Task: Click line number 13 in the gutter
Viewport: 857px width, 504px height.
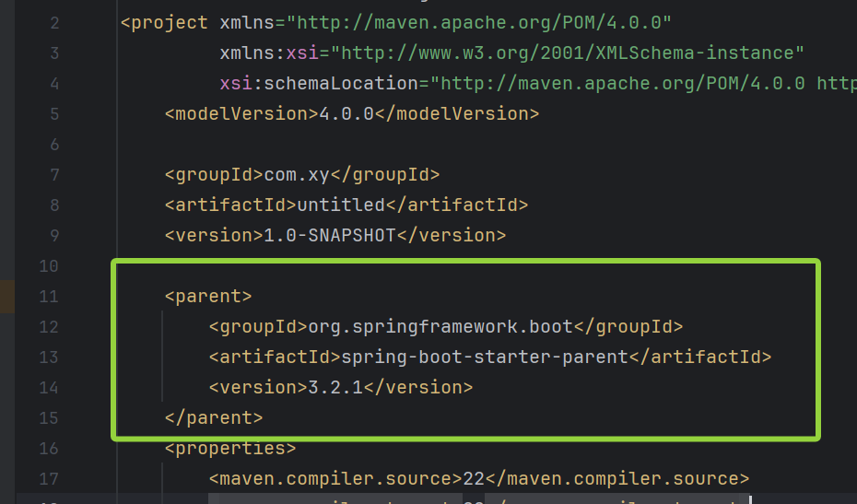Action: [x=49, y=357]
